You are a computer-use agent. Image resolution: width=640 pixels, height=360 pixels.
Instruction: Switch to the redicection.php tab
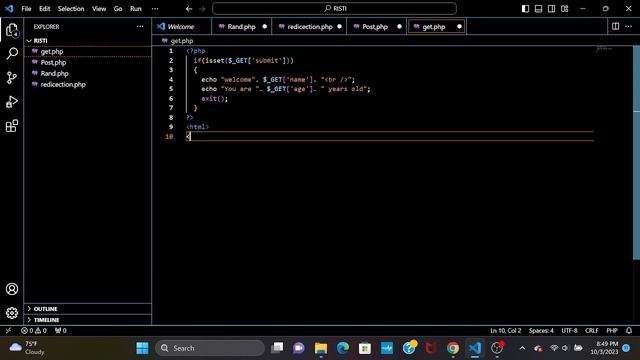click(x=309, y=27)
